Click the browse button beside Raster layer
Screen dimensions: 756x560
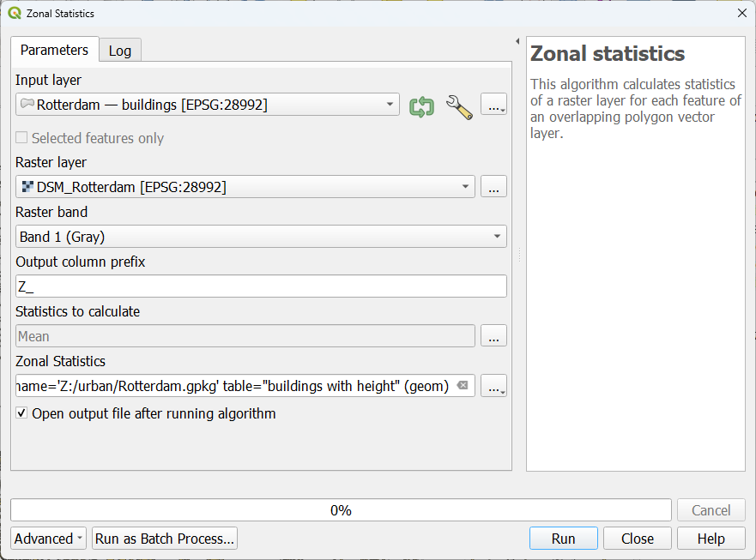(x=493, y=186)
